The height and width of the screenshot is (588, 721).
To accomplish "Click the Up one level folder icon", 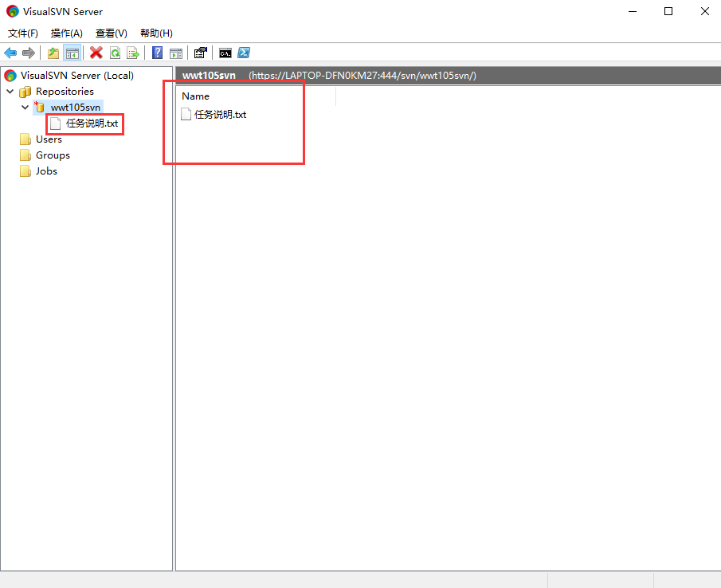I will coord(53,53).
